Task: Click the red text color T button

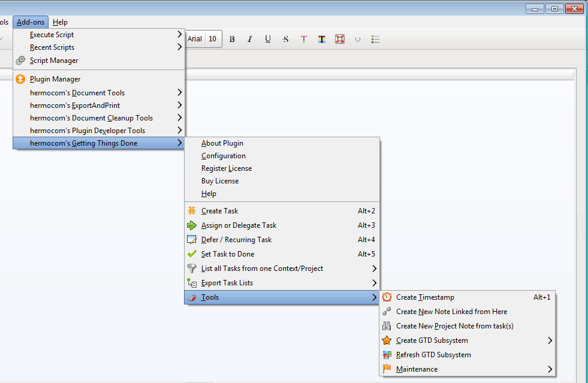Action: [x=304, y=40]
